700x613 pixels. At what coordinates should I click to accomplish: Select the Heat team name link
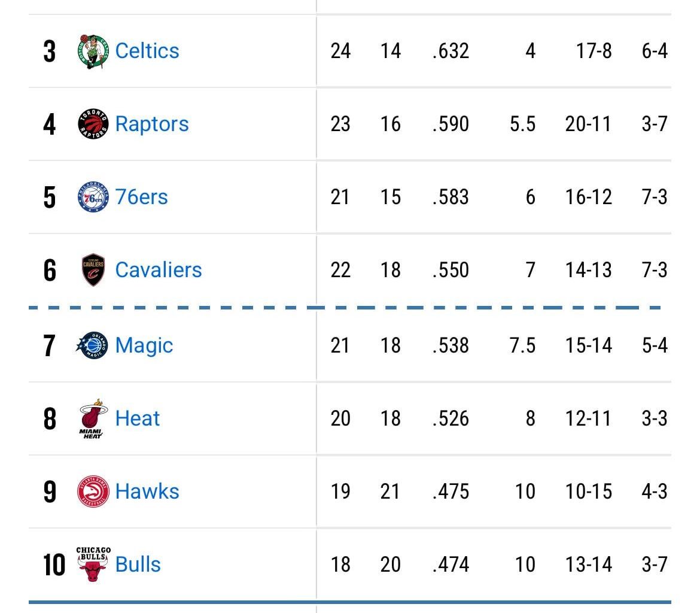click(x=138, y=418)
